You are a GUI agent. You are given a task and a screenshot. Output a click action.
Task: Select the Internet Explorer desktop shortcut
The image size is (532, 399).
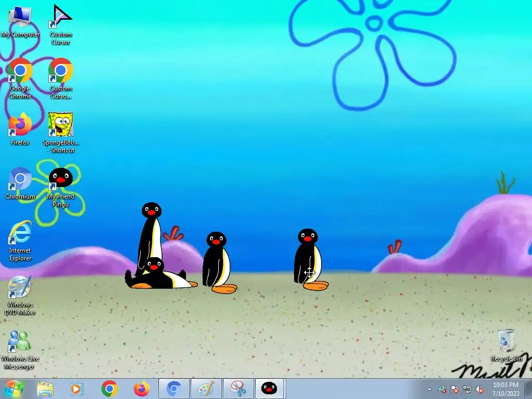click(20, 240)
